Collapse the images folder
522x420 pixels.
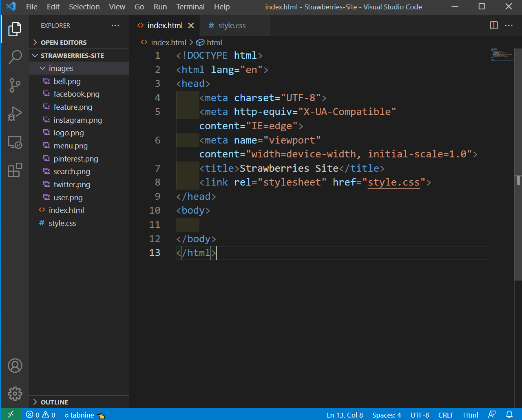[x=79, y=68]
